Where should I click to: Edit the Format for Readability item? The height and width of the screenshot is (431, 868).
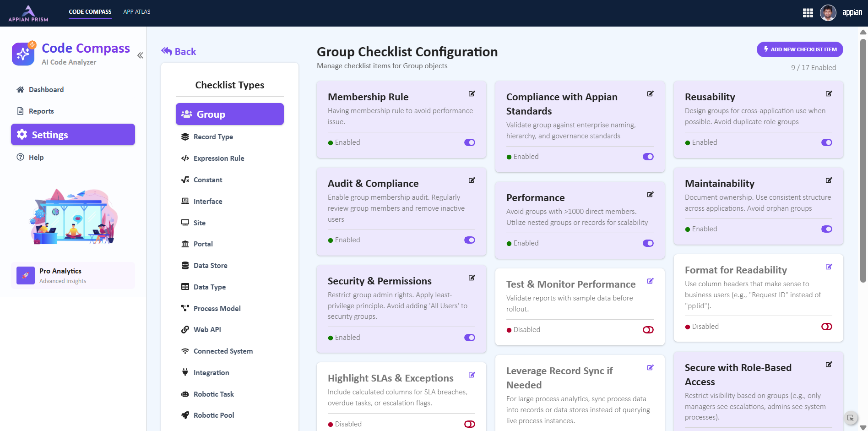829,267
